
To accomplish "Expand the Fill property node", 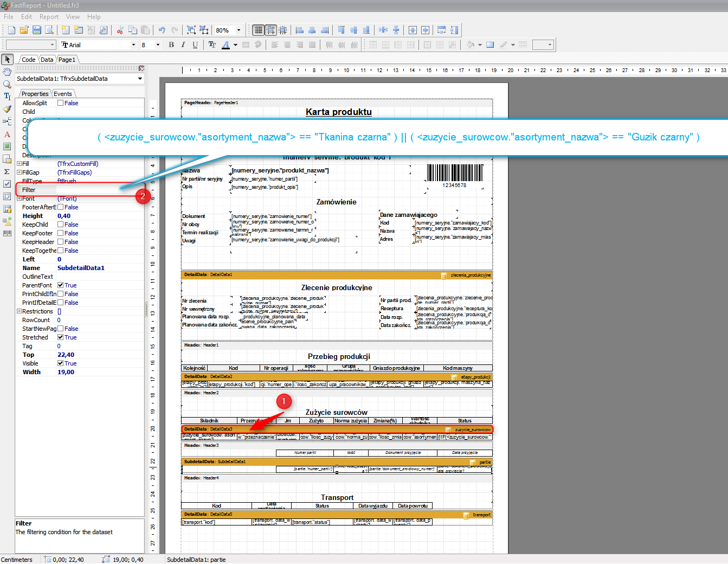I will [19, 164].
